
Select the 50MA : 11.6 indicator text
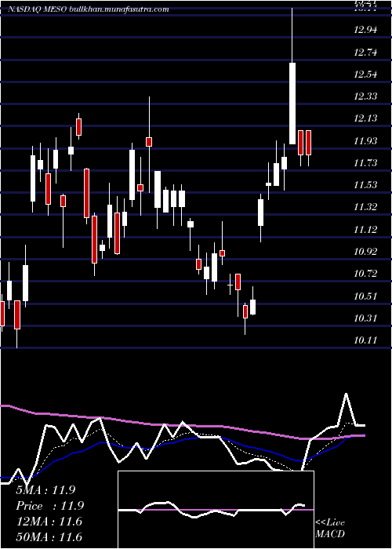click(x=49, y=536)
